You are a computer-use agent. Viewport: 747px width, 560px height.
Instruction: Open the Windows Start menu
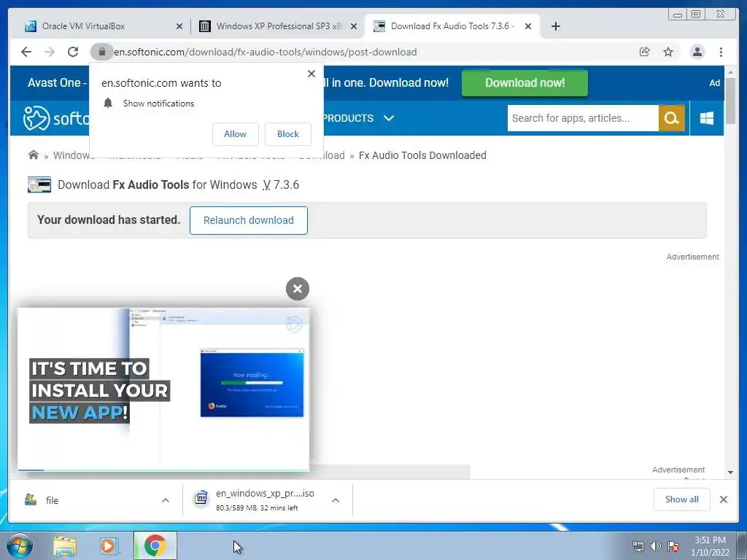pos(20,545)
